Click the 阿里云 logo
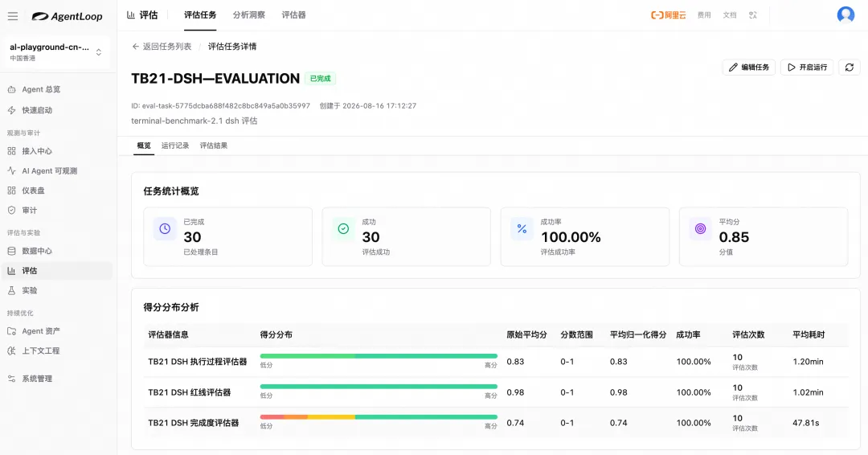Screen dimensions: 868x455 coord(668,15)
